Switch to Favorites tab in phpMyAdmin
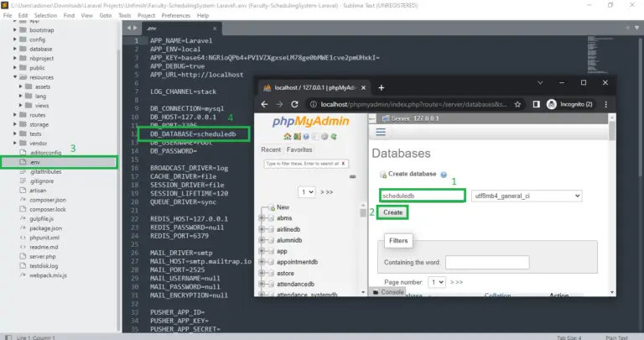644x340 pixels. tap(299, 149)
